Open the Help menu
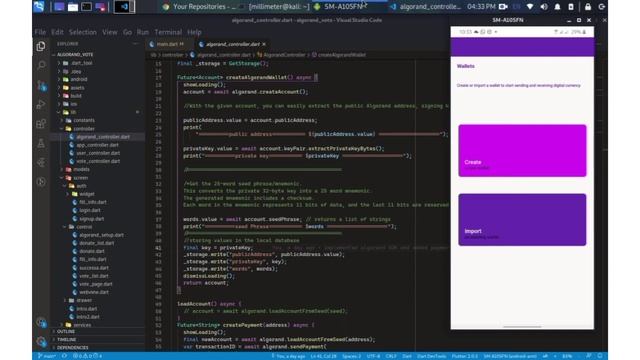This screenshot has height=360, width=640. (194, 32)
